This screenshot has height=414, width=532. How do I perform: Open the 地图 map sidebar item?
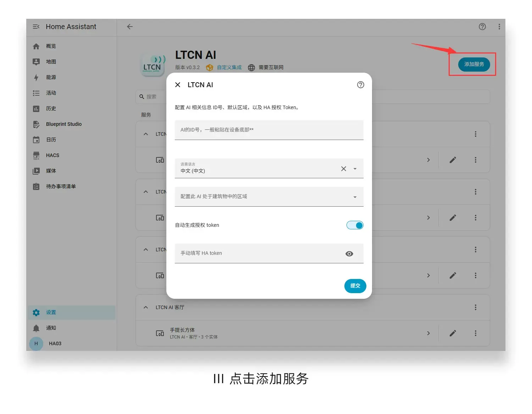(71, 62)
